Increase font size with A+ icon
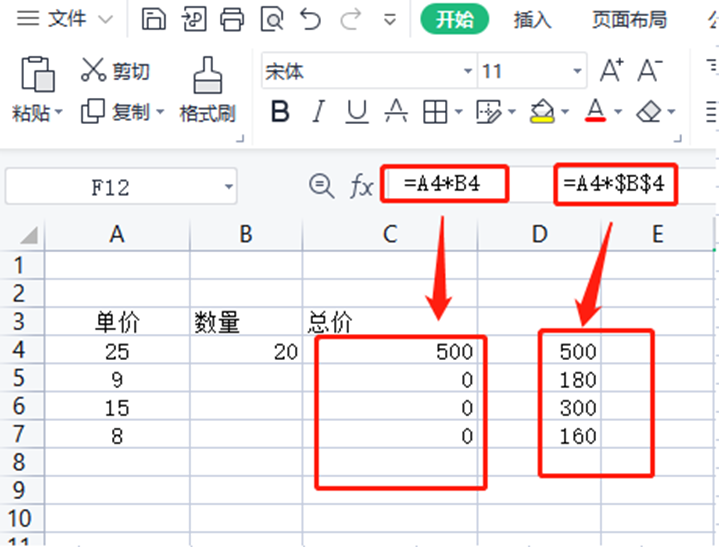Screen dimensions: 719x547 click(x=612, y=71)
